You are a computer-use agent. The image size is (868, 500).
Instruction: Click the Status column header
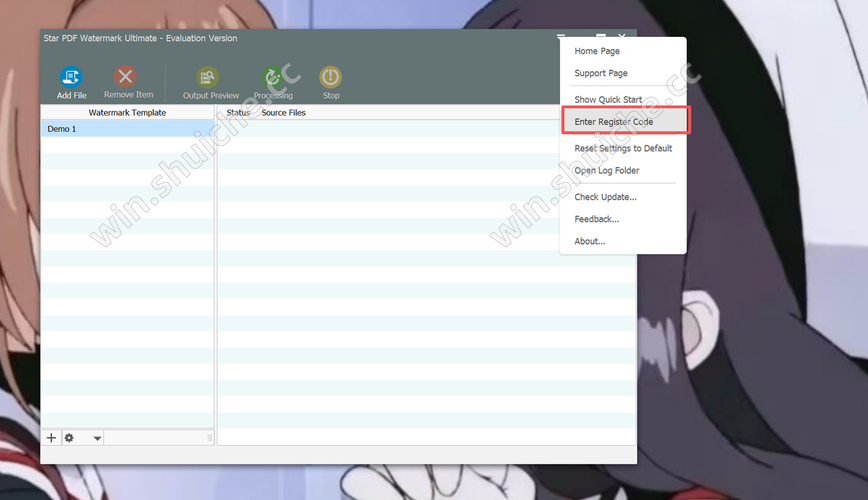(x=238, y=112)
